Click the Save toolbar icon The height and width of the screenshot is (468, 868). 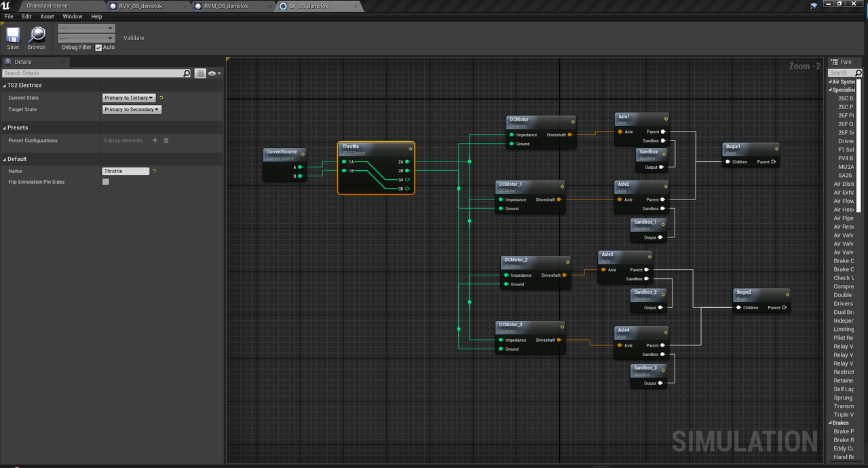click(x=13, y=38)
